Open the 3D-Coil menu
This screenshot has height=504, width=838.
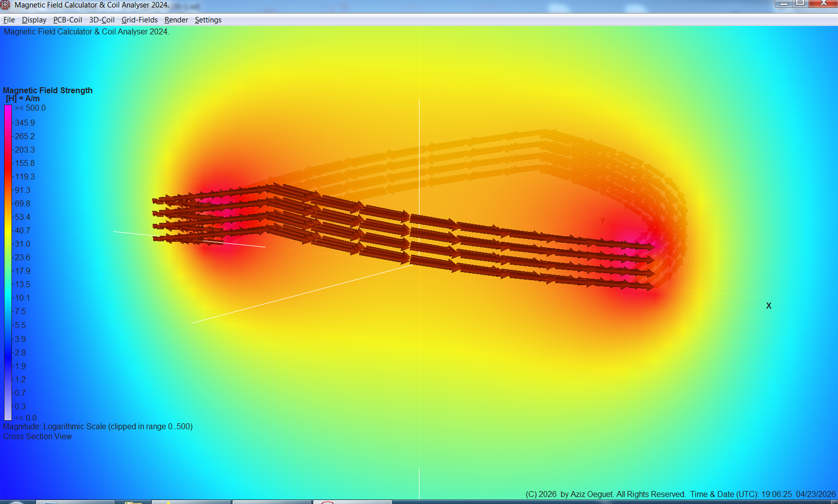click(101, 20)
